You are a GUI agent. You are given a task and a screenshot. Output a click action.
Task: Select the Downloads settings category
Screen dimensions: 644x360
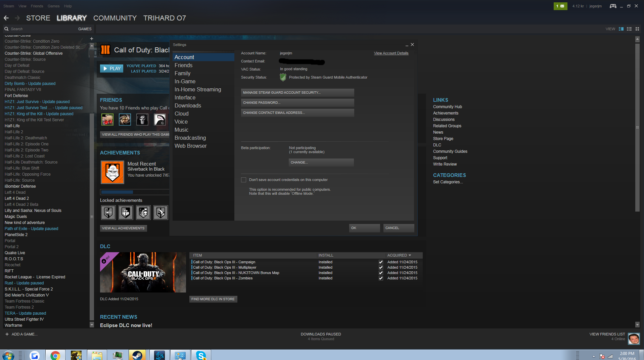coord(188,106)
